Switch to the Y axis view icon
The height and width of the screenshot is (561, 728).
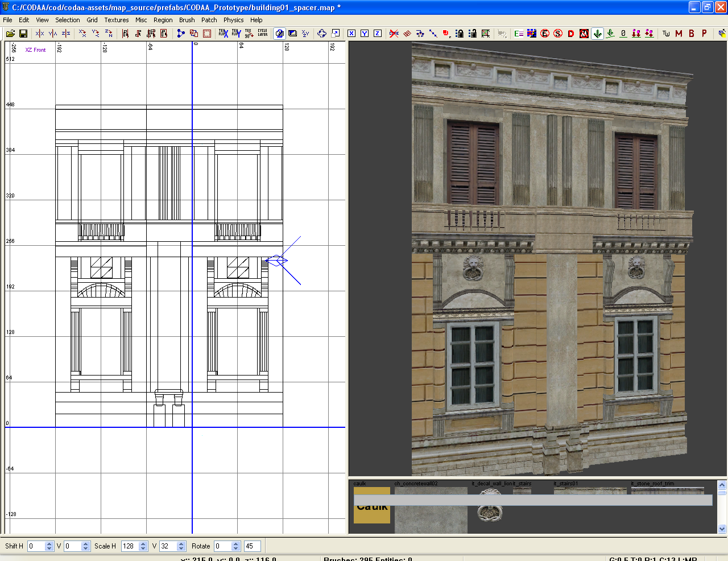pyautogui.click(x=365, y=34)
